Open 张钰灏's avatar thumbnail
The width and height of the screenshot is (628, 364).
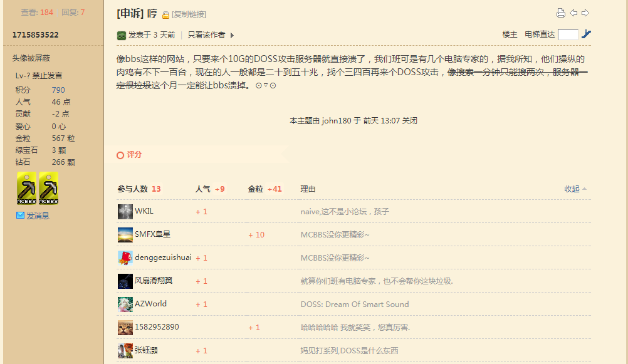[125, 350]
